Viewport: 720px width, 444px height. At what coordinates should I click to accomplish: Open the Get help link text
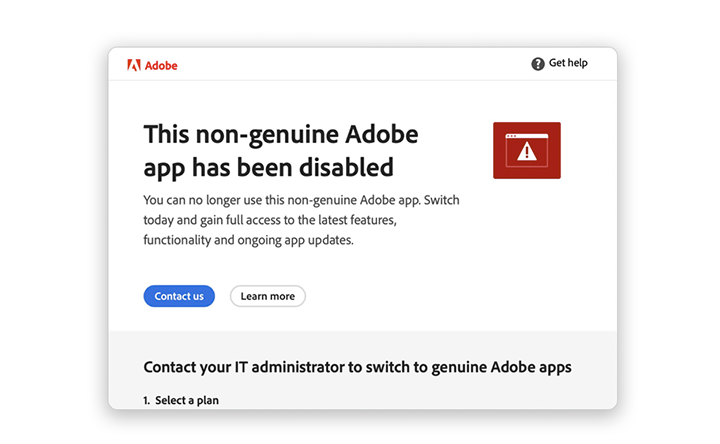tap(568, 63)
